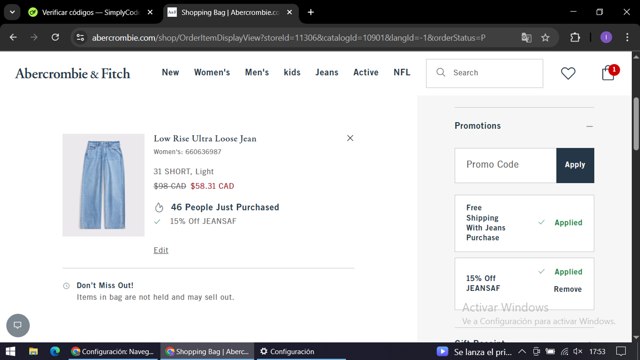Open Configuración Naveg... taskbar window
Screen dimensions: 640x360
click(112, 351)
